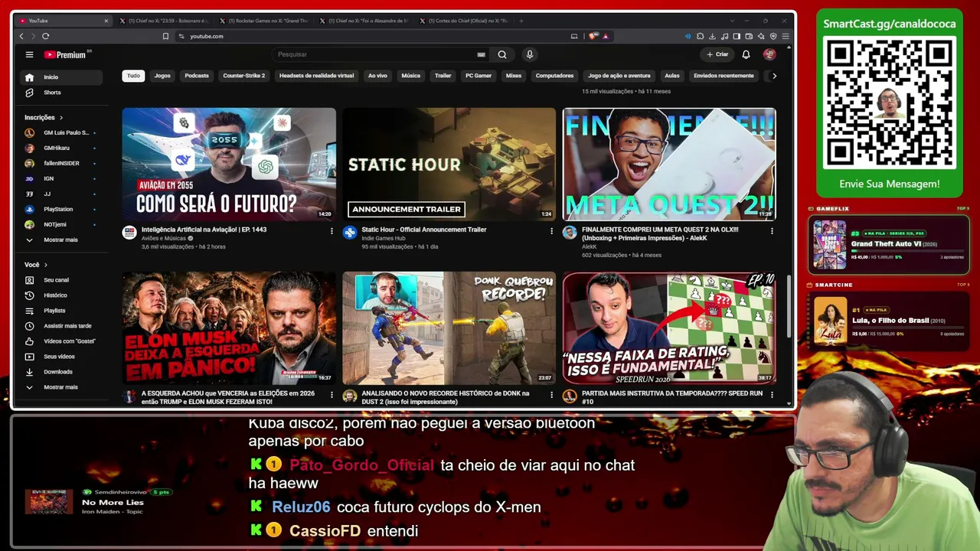Open the fallenINSIDER subscription channel
Viewport: 980px width, 551px height.
61,163
